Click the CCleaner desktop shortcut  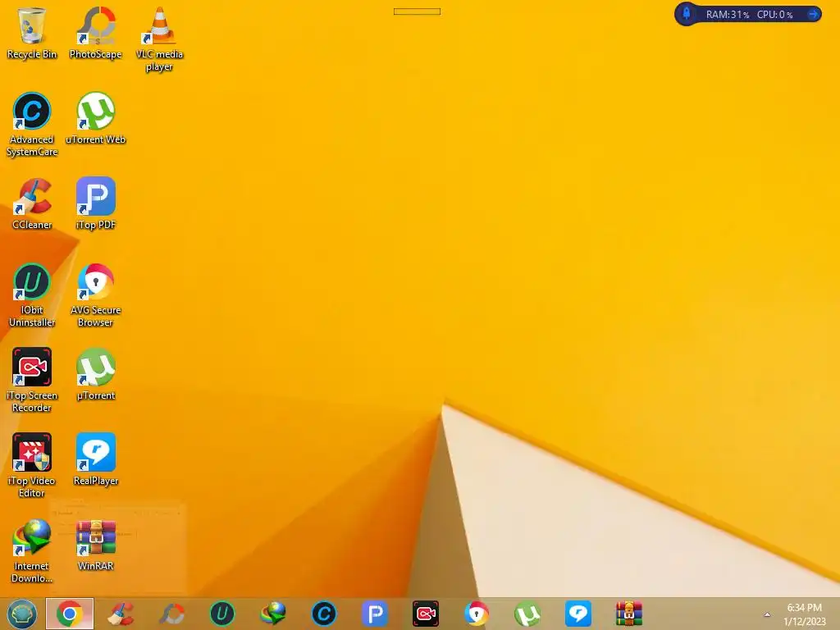tap(32, 203)
